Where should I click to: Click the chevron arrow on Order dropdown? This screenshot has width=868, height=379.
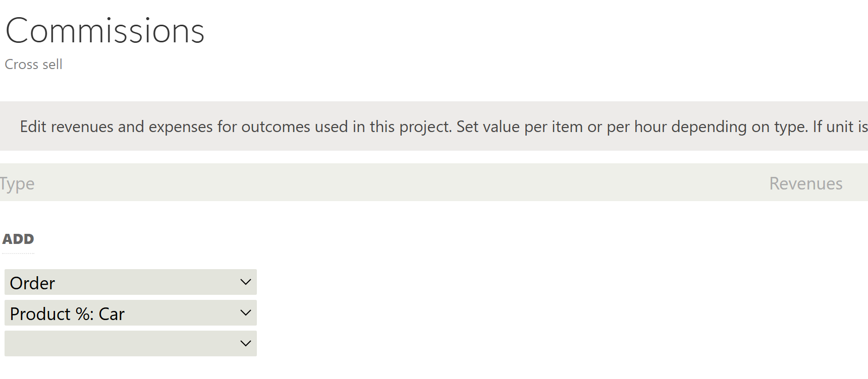(x=246, y=282)
